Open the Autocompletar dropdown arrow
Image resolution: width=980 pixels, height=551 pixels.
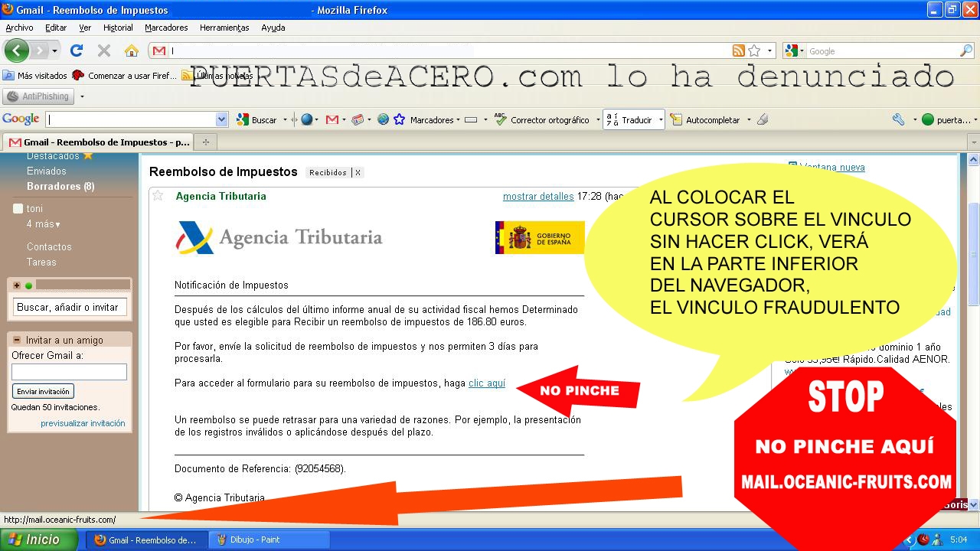pyautogui.click(x=749, y=119)
